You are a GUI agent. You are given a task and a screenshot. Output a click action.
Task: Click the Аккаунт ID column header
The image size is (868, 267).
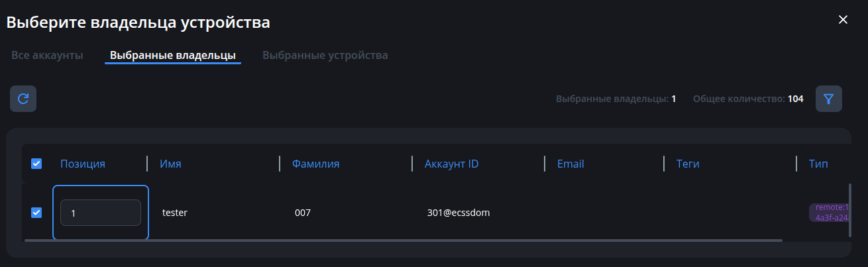451,164
